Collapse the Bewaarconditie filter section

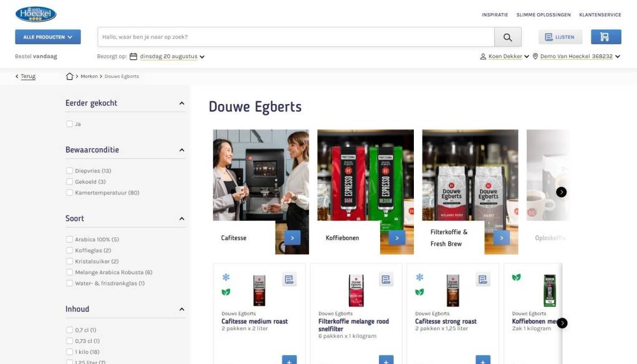point(181,150)
